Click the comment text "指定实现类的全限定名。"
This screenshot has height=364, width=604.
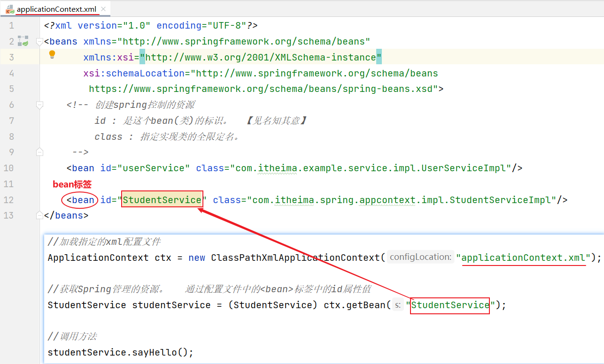pos(190,136)
